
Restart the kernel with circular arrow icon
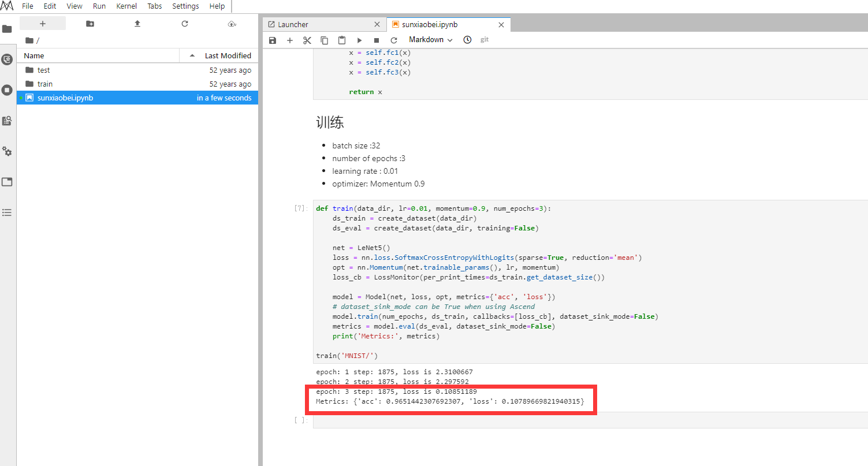point(394,40)
